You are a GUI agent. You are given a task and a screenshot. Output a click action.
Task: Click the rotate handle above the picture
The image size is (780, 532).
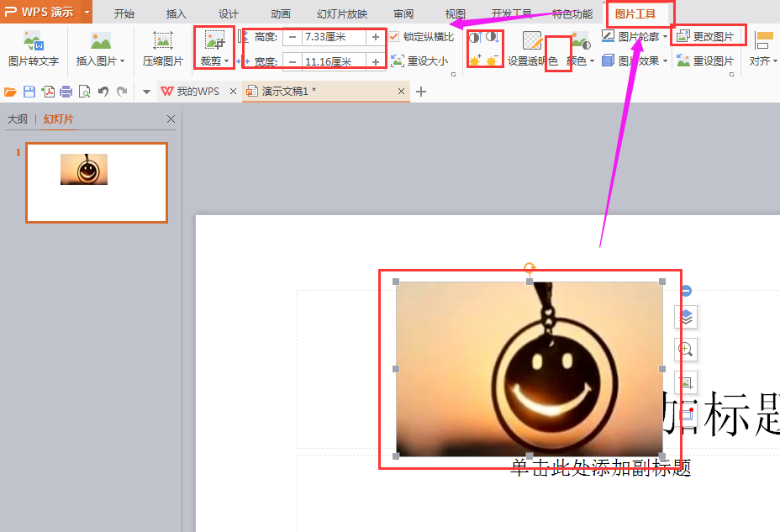pos(530,268)
